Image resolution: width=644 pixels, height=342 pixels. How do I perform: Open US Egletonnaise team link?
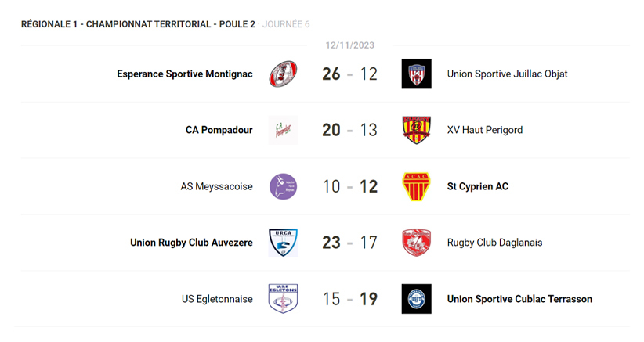[x=217, y=299]
